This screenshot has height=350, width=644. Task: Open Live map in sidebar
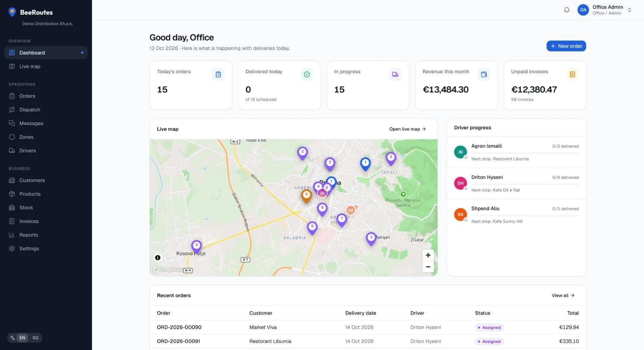tap(46, 66)
